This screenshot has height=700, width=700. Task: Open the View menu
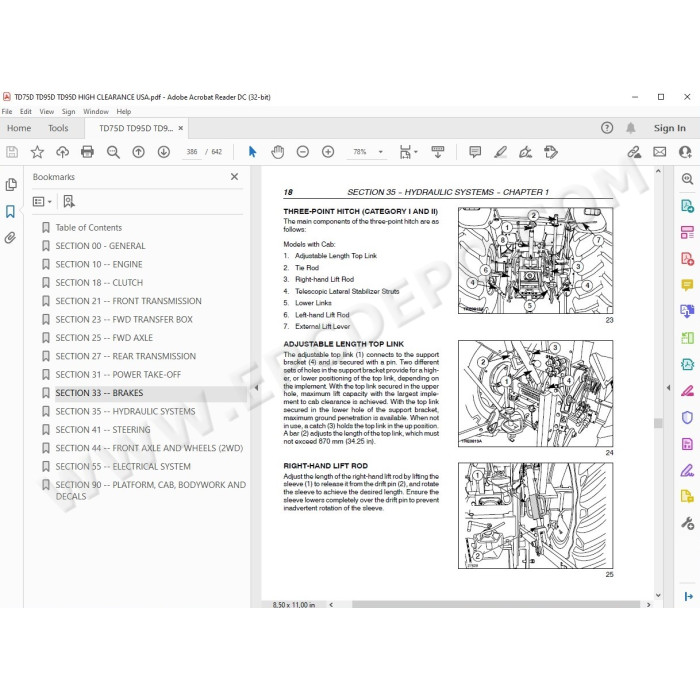pos(46,112)
